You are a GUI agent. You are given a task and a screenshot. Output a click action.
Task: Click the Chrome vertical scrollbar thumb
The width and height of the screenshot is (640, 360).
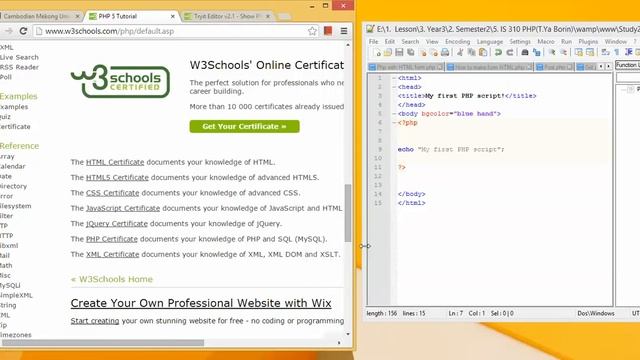point(348,213)
